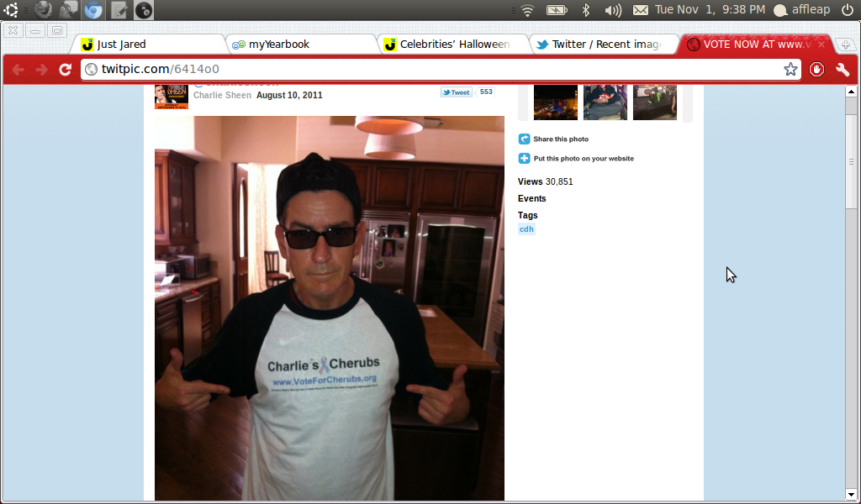Switch to the Just Jared tab
Image resolution: width=861 pixels, height=504 pixels.
pos(148,45)
